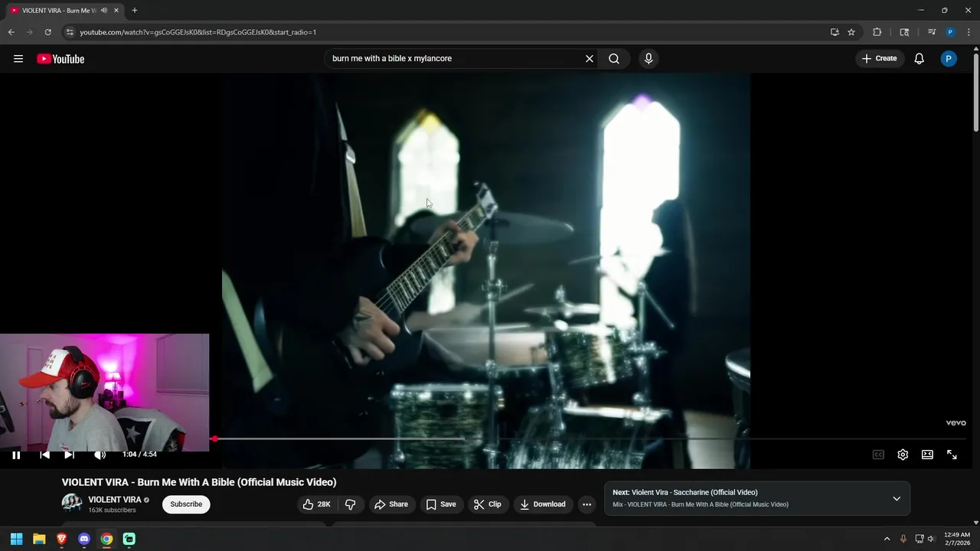
Task: Click the video title text
Action: [199, 482]
